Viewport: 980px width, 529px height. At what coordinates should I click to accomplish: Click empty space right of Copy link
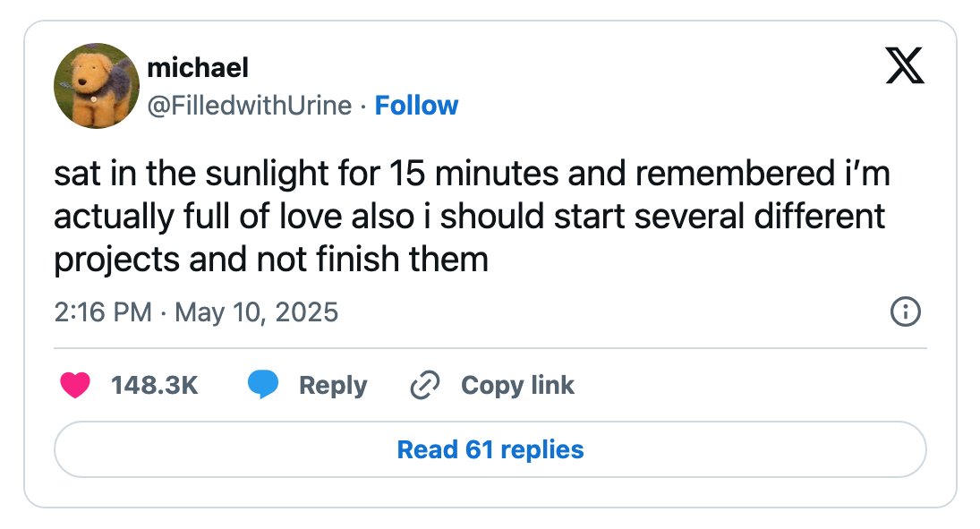(x=750, y=385)
